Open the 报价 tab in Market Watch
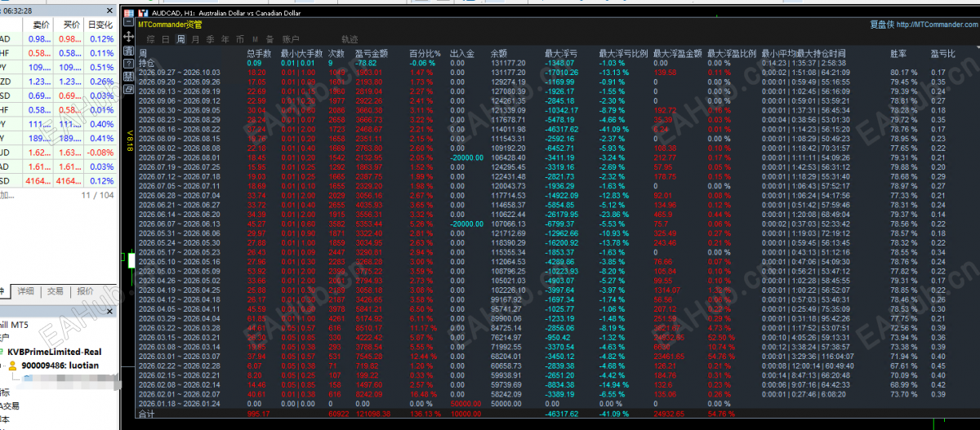 [x=85, y=291]
